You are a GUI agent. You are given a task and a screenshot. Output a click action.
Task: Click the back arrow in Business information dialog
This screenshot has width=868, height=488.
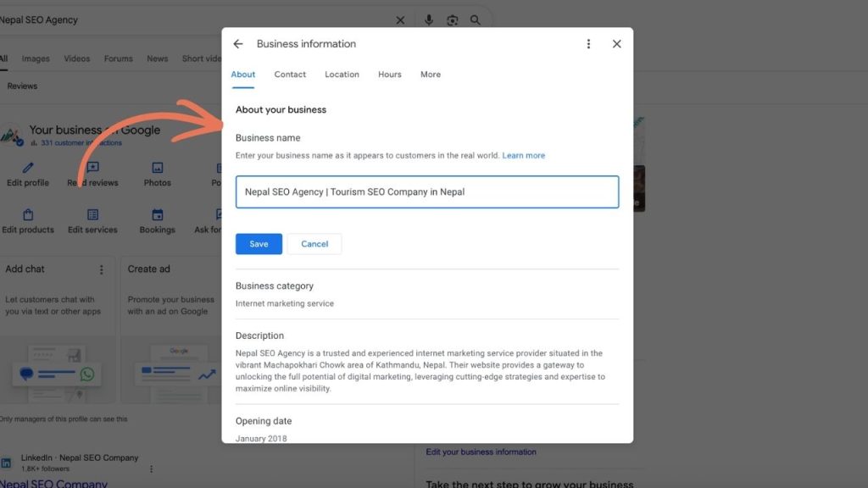pyautogui.click(x=238, y=43)
